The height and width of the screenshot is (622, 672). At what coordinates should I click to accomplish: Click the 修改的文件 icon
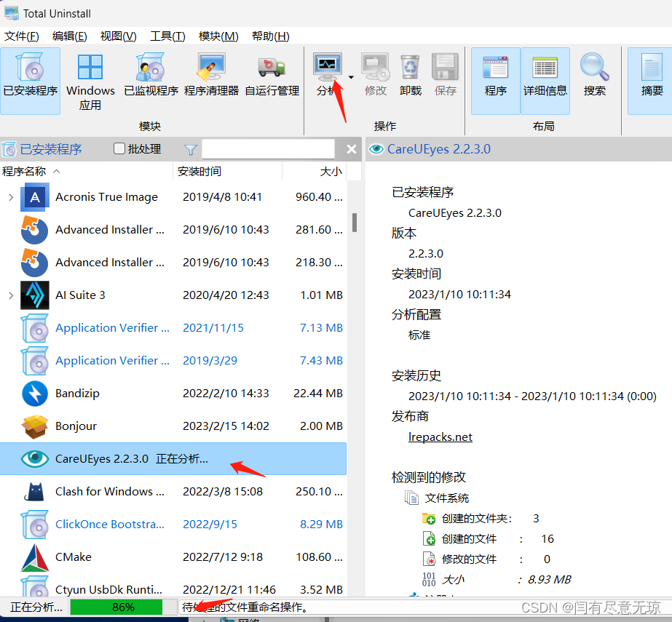tap(429, 559)
